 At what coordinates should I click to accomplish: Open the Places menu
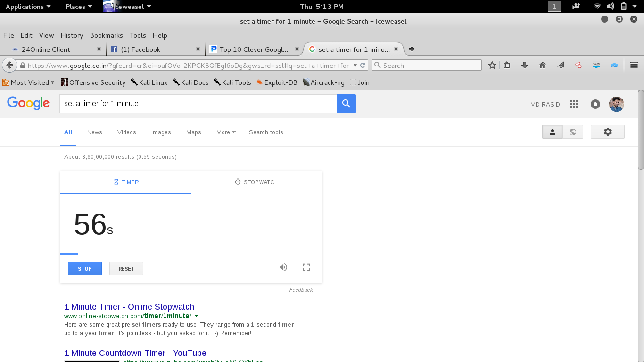tap(79, 7)
